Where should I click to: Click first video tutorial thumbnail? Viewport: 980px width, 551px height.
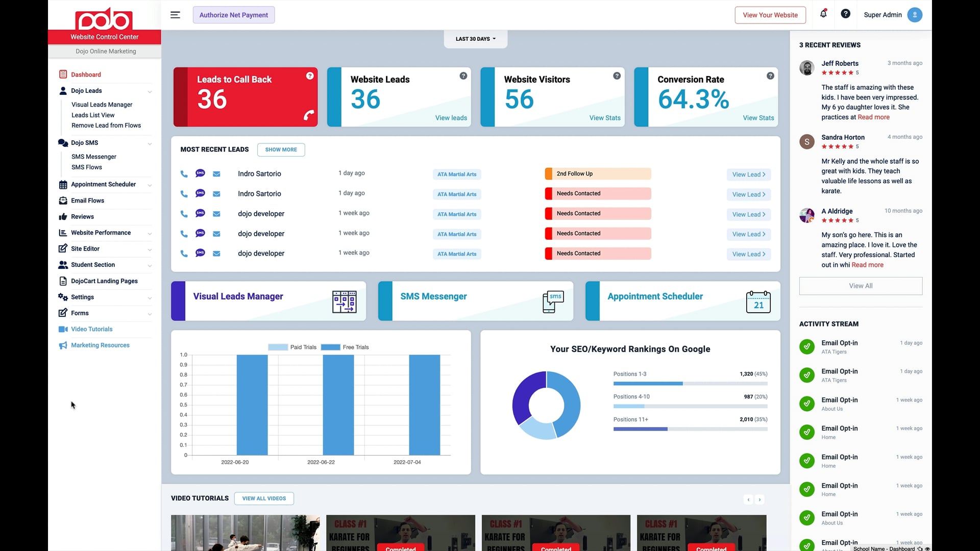246,533
